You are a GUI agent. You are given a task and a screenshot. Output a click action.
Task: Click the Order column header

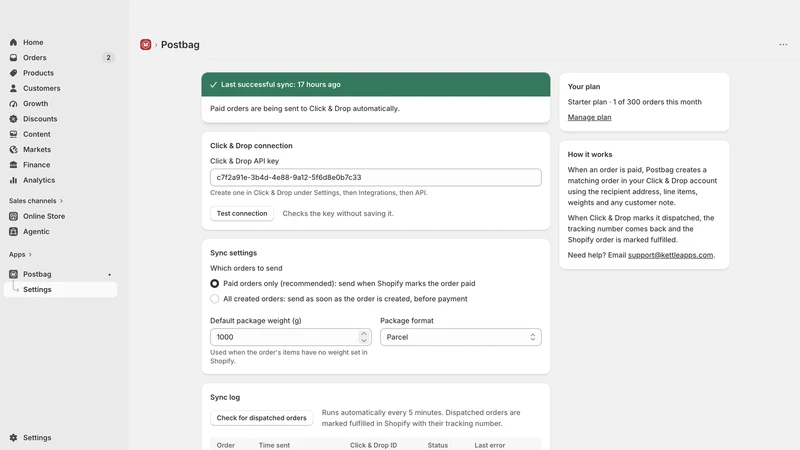(x=226, y=445)
